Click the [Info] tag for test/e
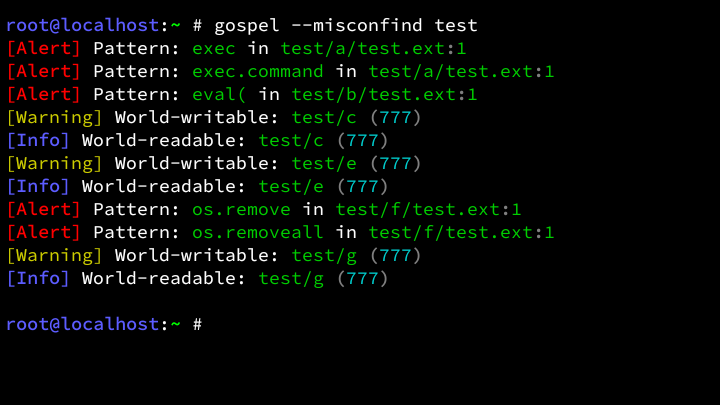Image resolution: width=720 pixels, height=405 pixels. coord(38,187)
